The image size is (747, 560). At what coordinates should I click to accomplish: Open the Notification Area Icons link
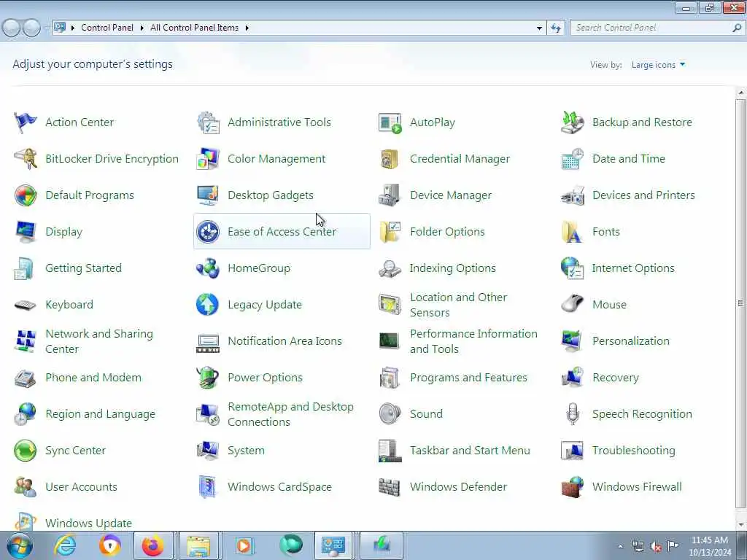tap(285, 341)
